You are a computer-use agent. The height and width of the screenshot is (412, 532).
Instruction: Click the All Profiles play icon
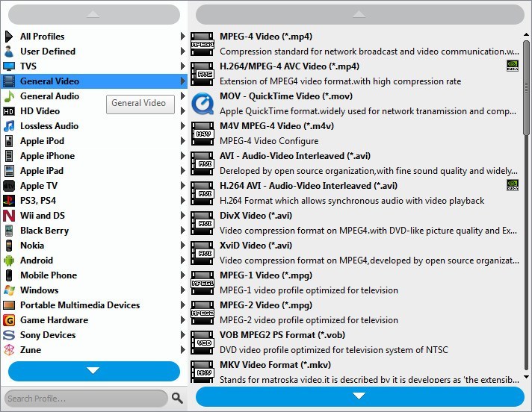coord(9,37)
